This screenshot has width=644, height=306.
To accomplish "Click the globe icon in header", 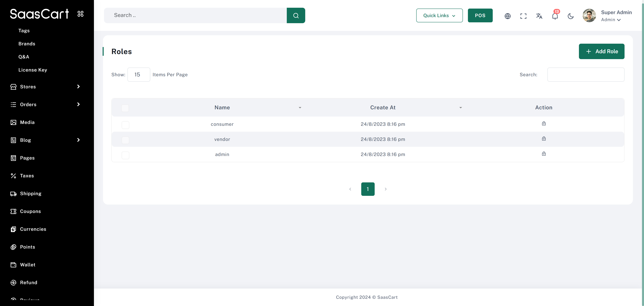I will click(x=507, y=16).
